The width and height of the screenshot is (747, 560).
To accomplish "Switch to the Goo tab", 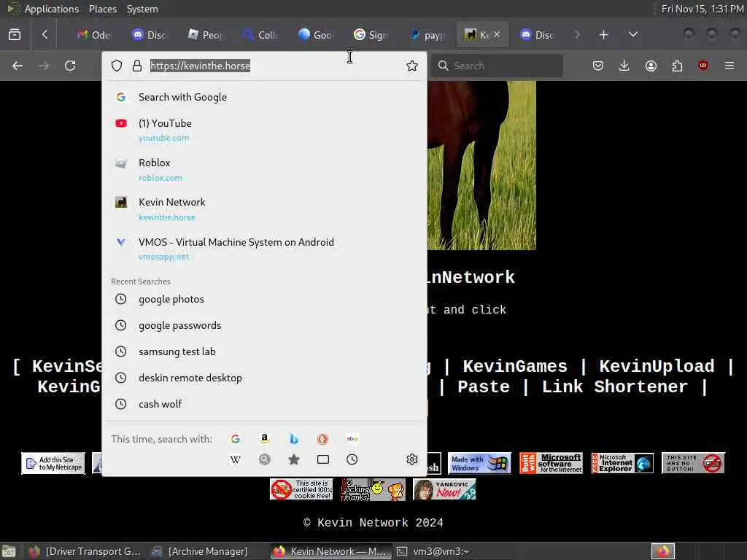I will pyautogui.click(x=316, y=35).
